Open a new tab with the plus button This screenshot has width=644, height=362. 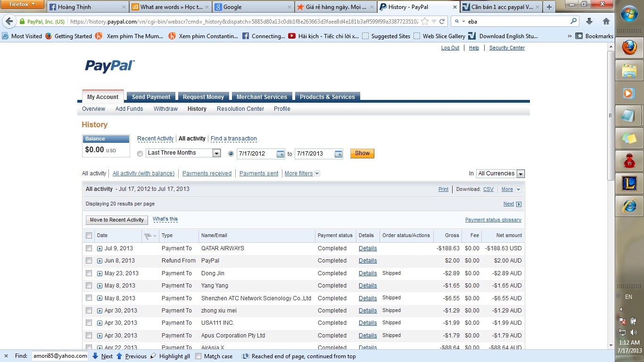point(549,7)
